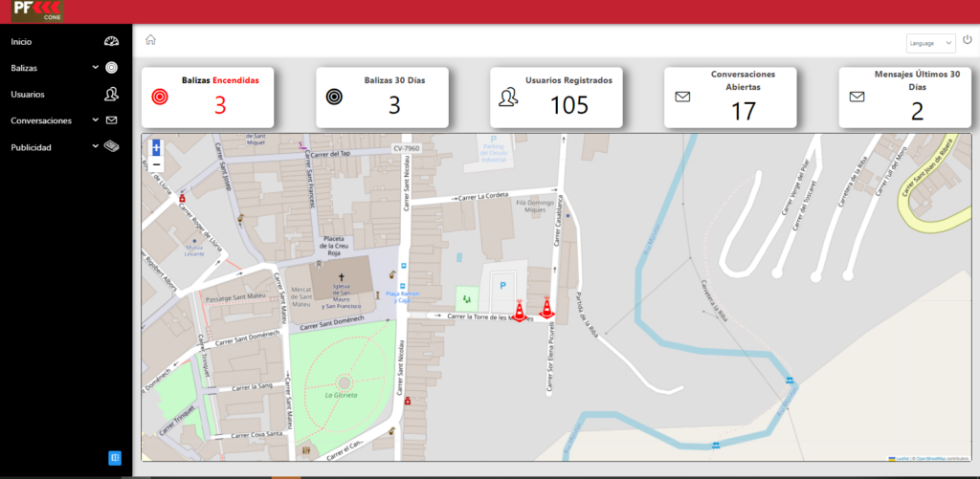
Task: Click the Conversaciones envelope icon in sidebar
Action: [111, 120]
